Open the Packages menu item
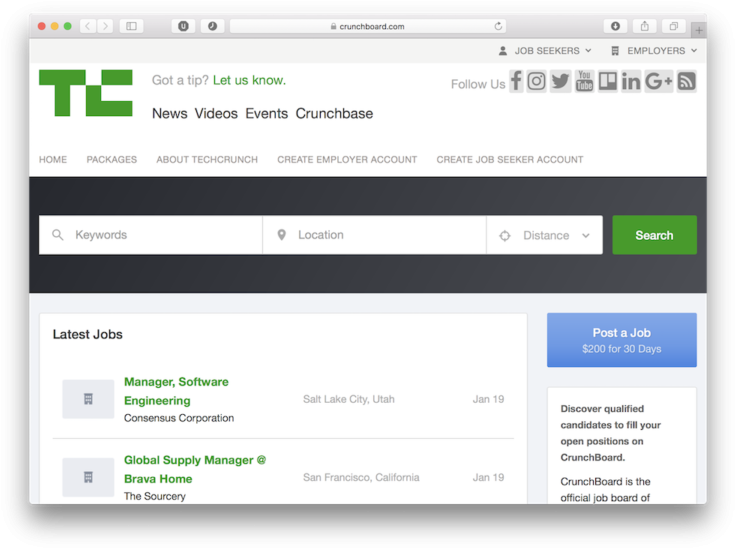This screenshot has height=548, width=735. click(x=112, y=159)
